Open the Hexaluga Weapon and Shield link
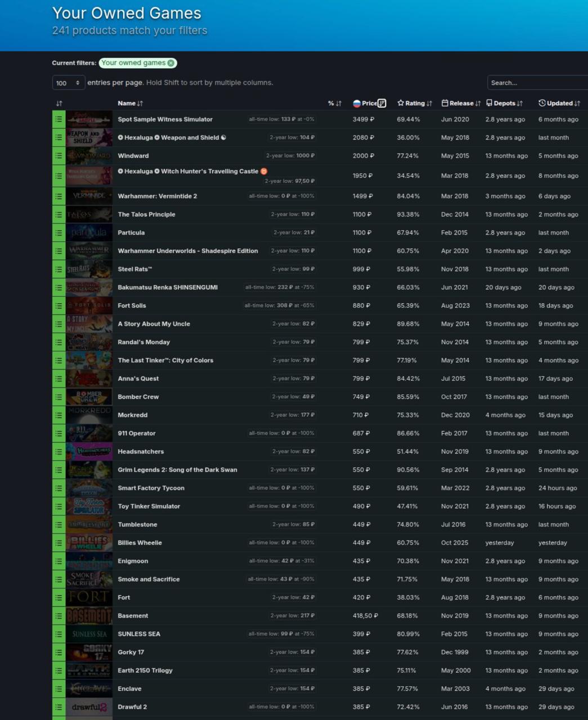588x720 pixels. point(172,138)
